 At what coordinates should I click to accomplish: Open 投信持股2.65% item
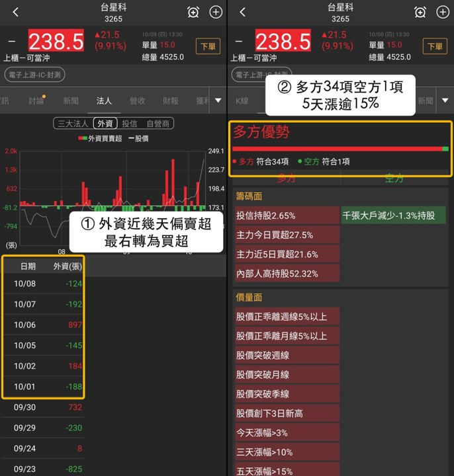pos(287,216)
